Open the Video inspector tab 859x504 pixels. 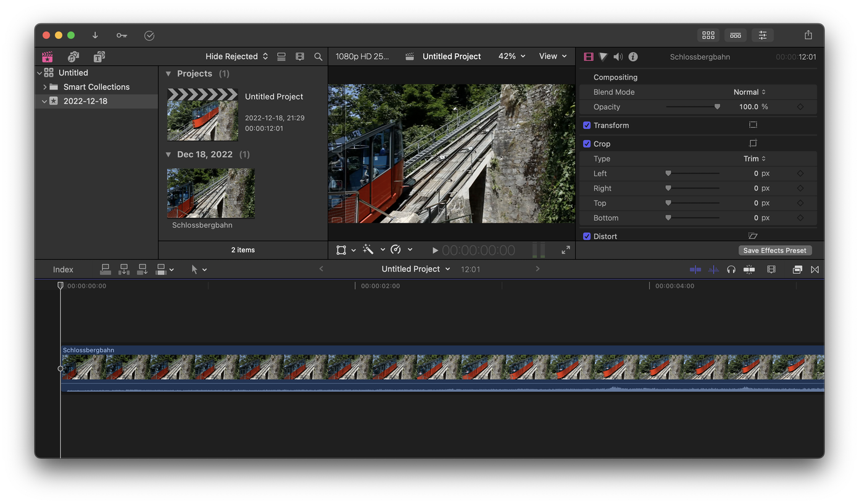click(x=588, y=57)
